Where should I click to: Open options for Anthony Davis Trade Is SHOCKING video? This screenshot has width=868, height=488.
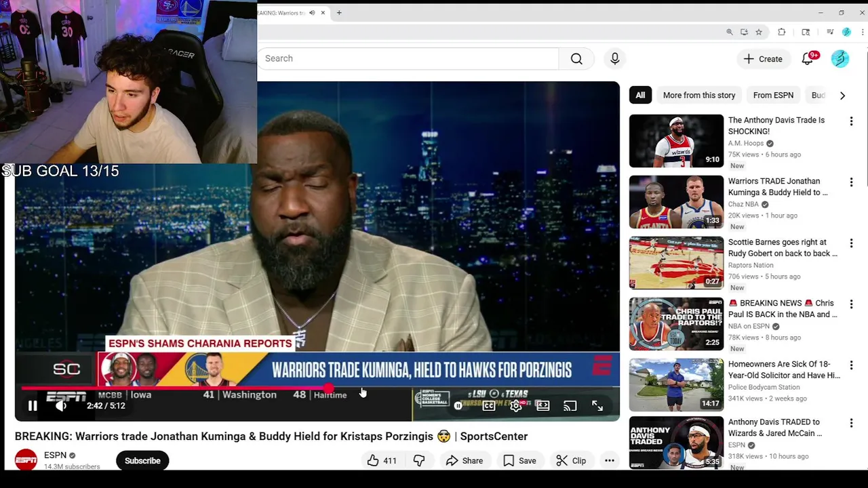coord(851,121)
